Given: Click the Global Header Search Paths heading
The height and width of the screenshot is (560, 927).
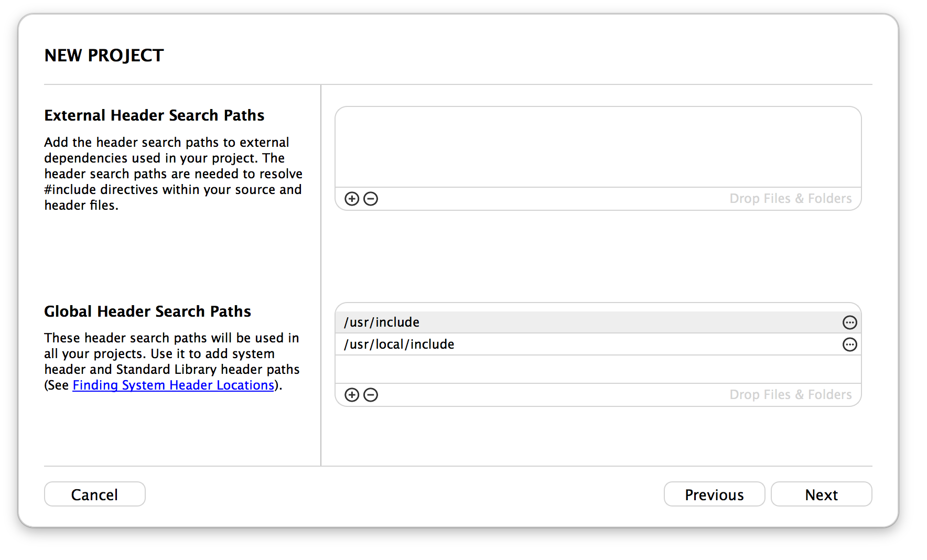Looking at the screenshot, I should (x=148, y=311).
